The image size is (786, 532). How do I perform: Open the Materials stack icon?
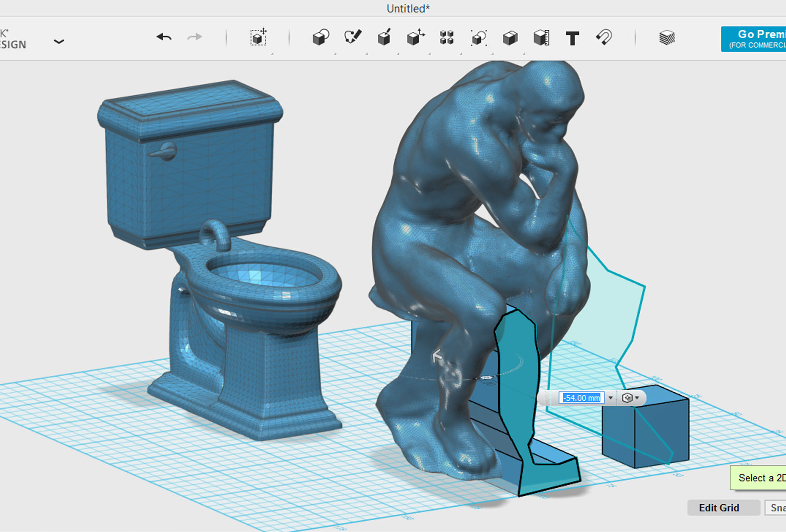(667, 38)
